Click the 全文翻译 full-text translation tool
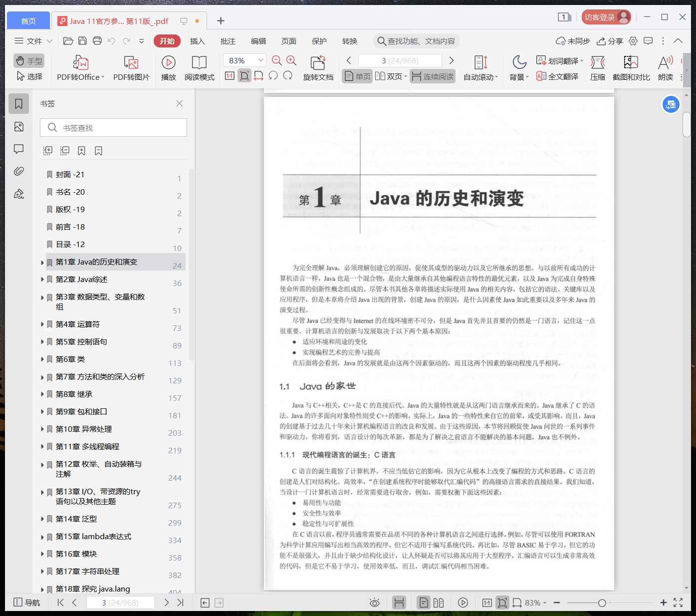The height and width of the screenshot is (616, 696). point(557,76)
